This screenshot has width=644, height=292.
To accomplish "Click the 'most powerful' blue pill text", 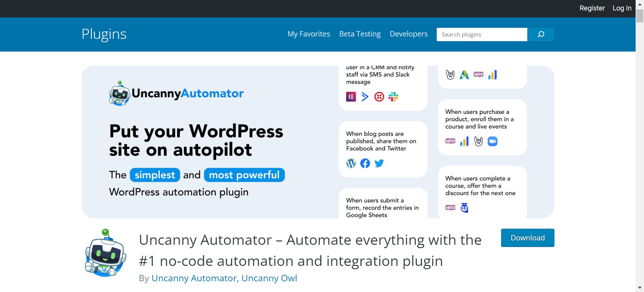I will (244, 175).
